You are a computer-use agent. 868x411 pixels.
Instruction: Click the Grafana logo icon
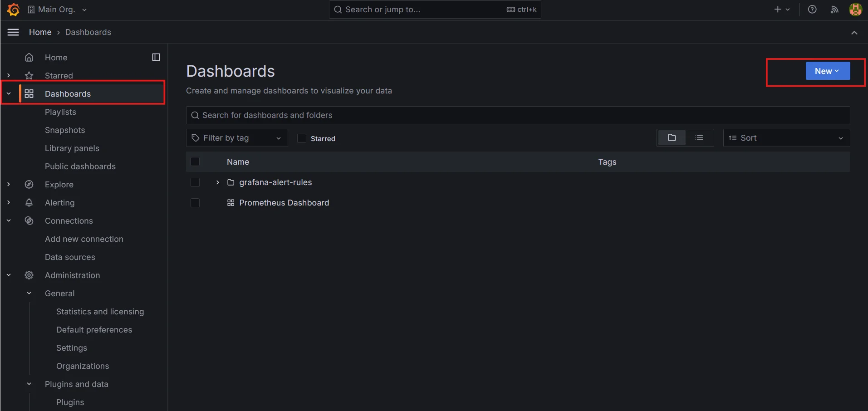point(13,9)
